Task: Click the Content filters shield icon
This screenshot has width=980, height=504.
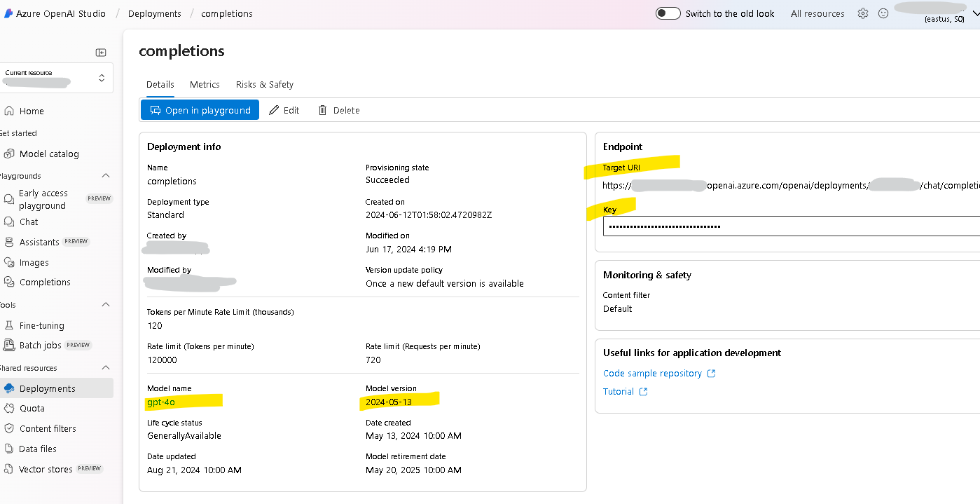Action: pyautogui.click(x=9, y=428)
